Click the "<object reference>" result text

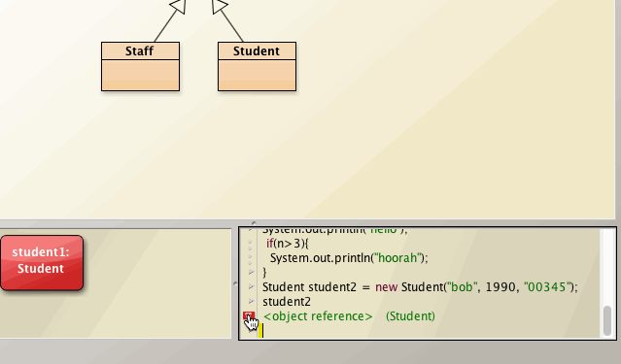pos(318,316)
